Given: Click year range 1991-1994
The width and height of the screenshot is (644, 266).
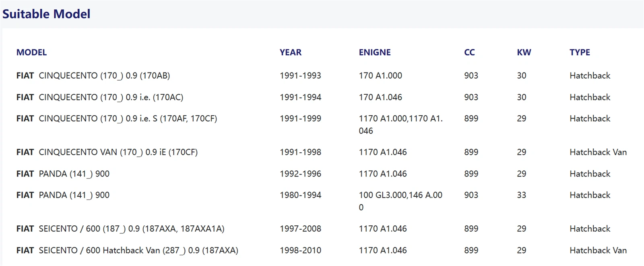Looking at the screenshot, I should (300, 98).
